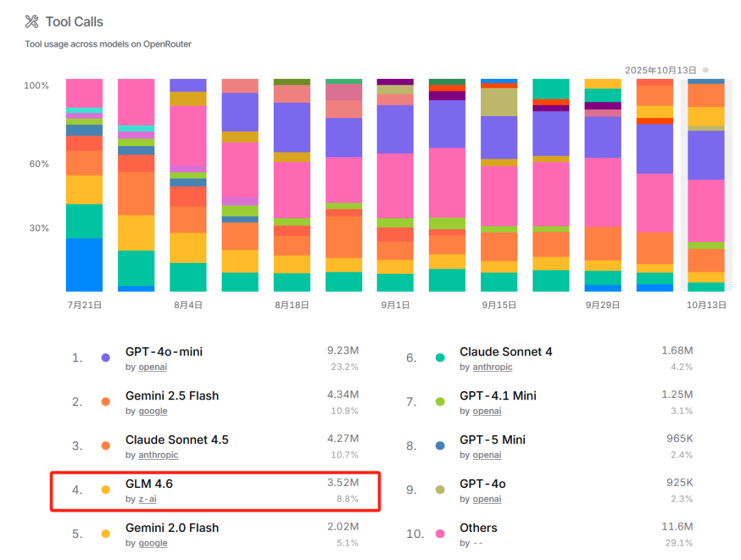Click the 'z-ai' link under GLM 4.6
The width and height of the screenshot is (741, 560).
148,498
